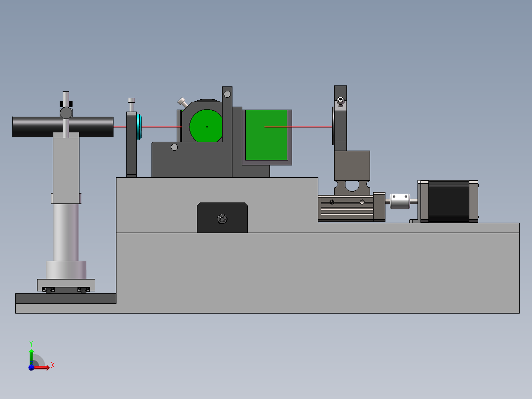Select the silver shaft coupling

[x=400, y=201]
